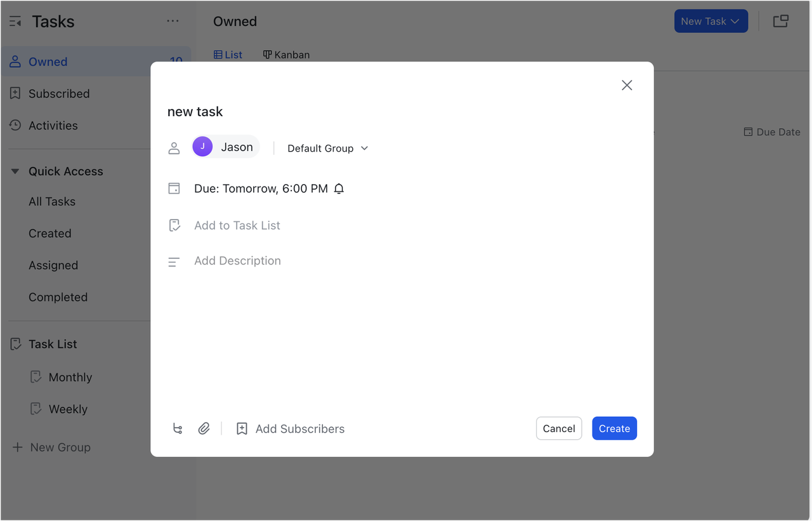812x521 pixels.
Task: Open the New Task dropdown arrow
Action: 735,21
